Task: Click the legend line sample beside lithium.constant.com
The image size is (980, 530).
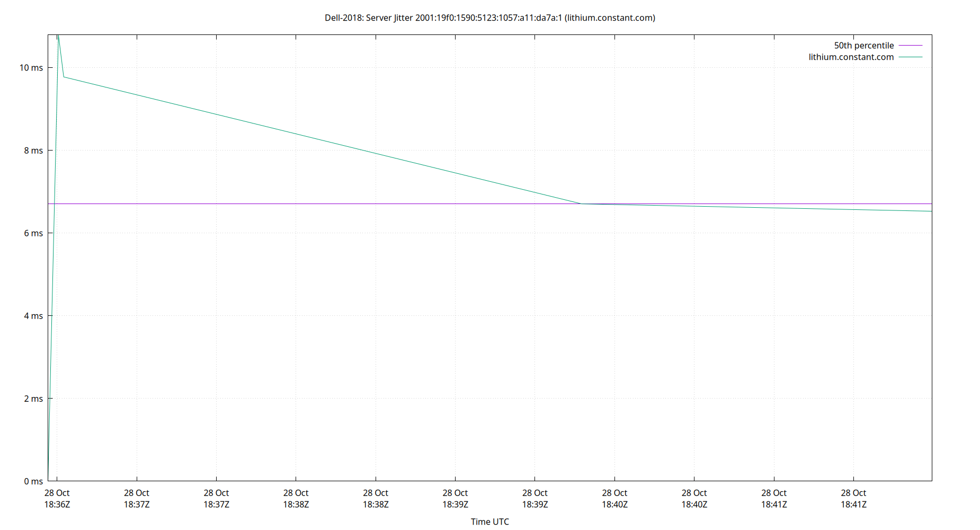Action: 910,57
